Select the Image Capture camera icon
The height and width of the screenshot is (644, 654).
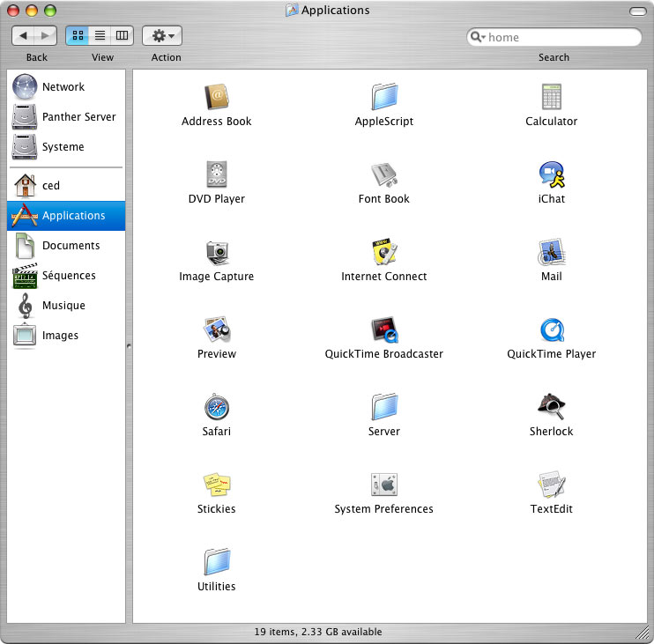tap(217, 252)
